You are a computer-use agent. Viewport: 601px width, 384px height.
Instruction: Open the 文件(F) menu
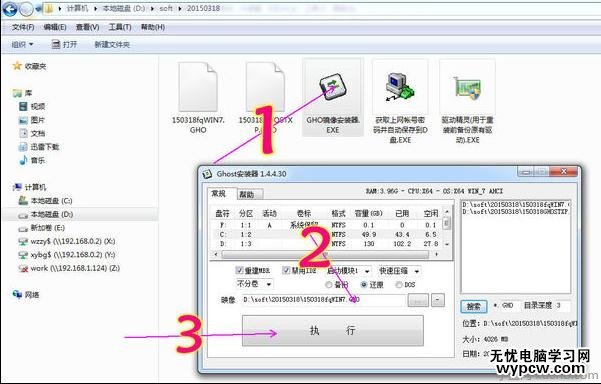[23, 27]
